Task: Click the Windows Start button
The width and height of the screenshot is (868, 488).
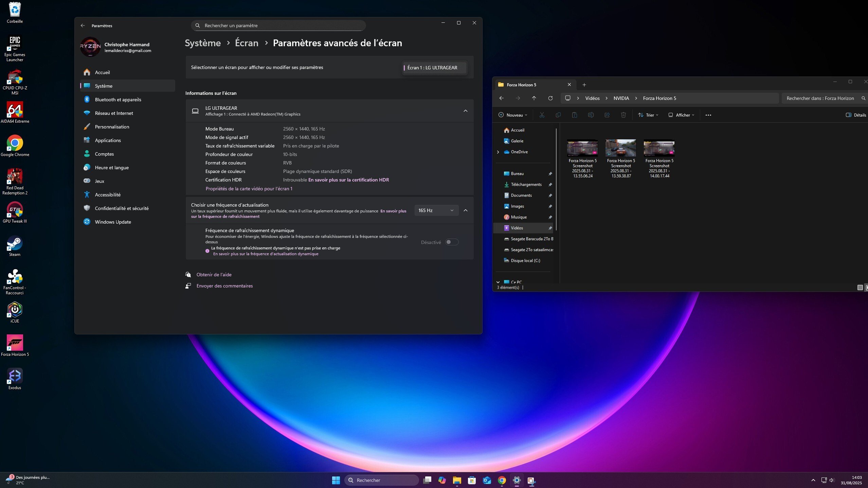Action: click(336, 480)
